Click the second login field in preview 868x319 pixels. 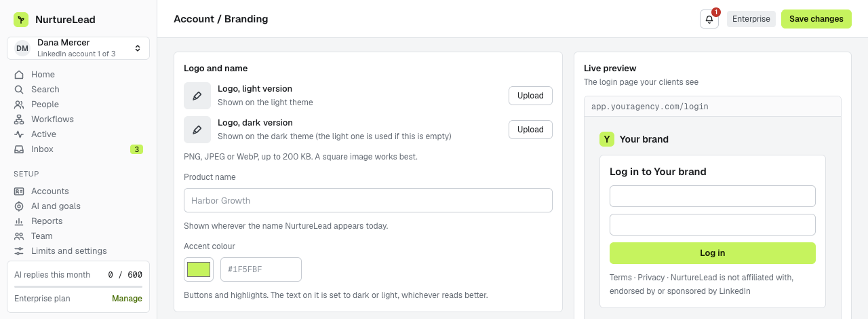tap(713, 225)
